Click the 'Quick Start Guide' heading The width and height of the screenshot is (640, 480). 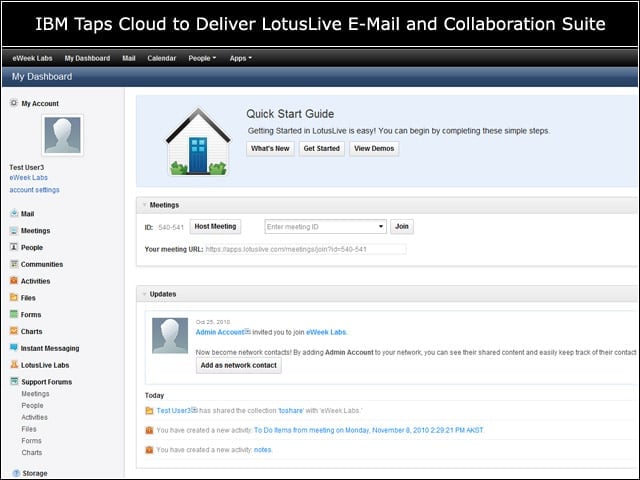pos(290,114)
